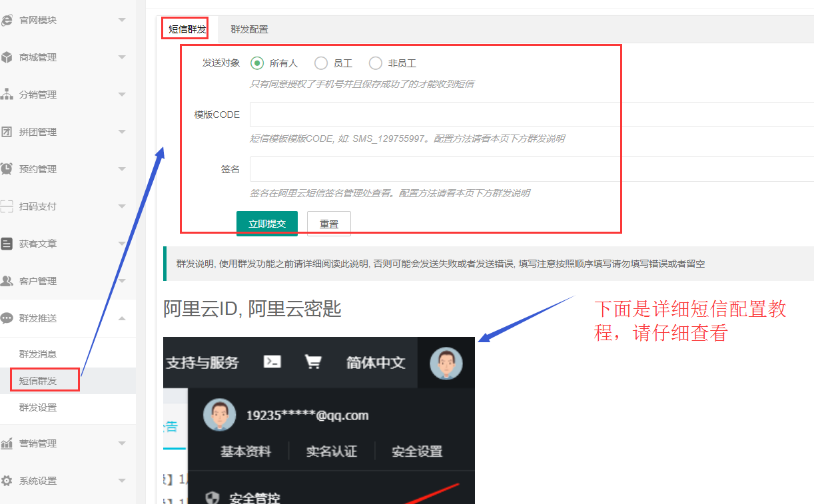
Task: Focus the 模版CODE input field
Action: pos(531,115)
